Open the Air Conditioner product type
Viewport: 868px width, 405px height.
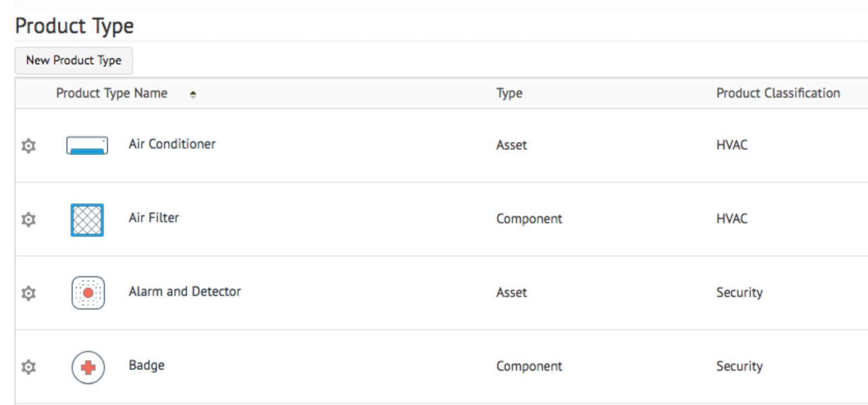click(172, 144)
